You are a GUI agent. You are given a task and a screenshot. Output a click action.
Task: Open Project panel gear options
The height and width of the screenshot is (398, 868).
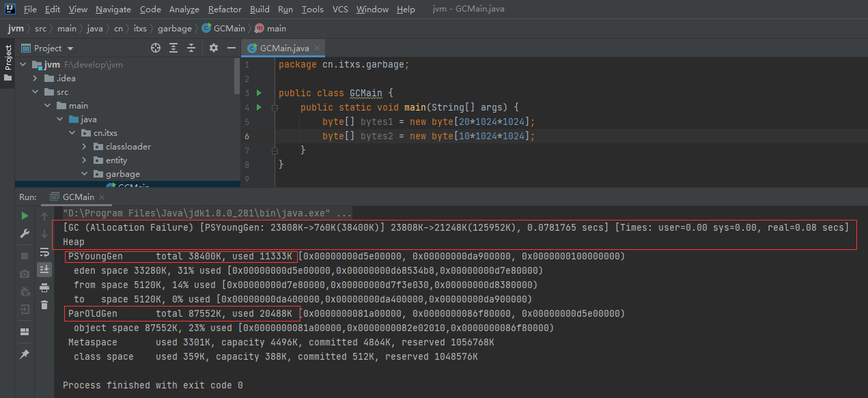pyautogui.click(x=214, y=48)
